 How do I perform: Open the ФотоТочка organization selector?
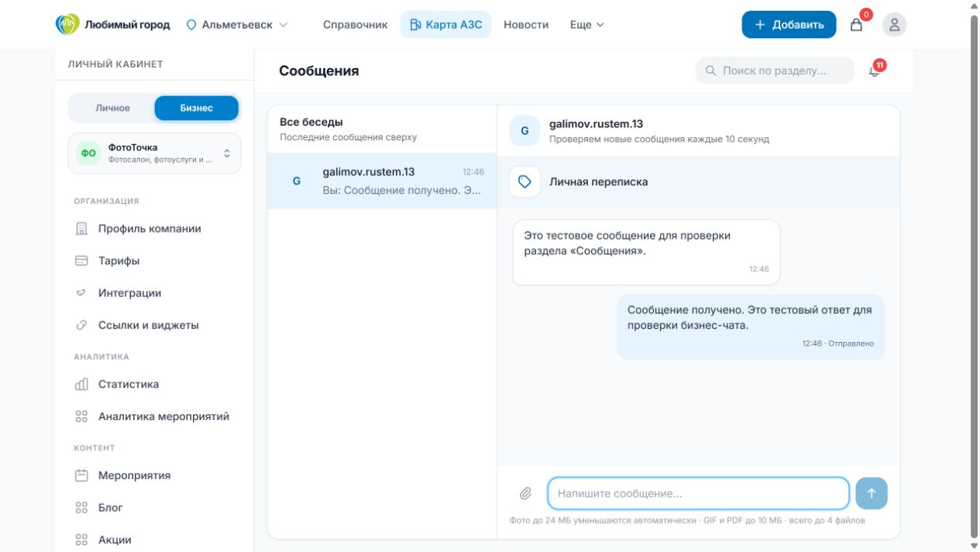[x=155, y=153]
